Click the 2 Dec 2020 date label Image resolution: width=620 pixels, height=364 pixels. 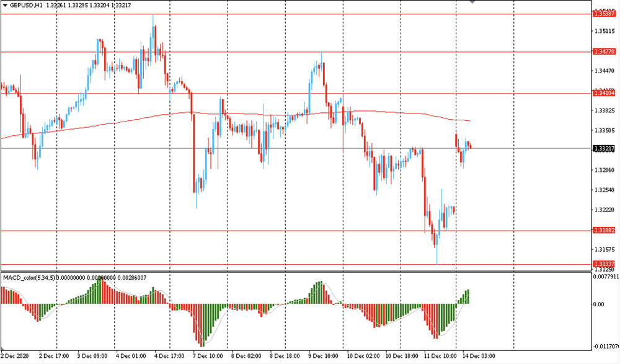pos(15,356)
